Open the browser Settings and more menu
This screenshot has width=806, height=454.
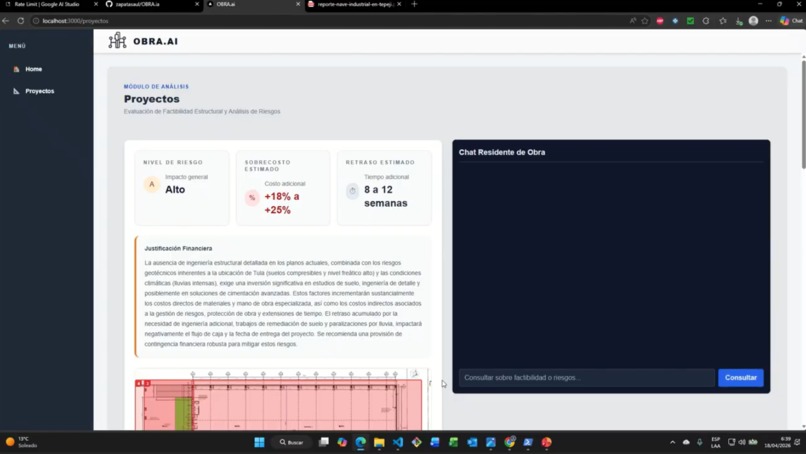(x=768, y=21)
